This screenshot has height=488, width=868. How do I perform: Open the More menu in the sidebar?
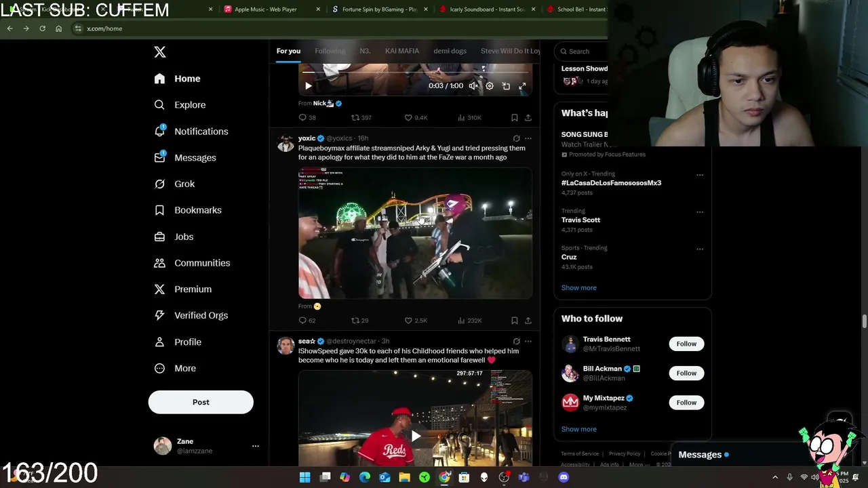(x=175, y=369)
